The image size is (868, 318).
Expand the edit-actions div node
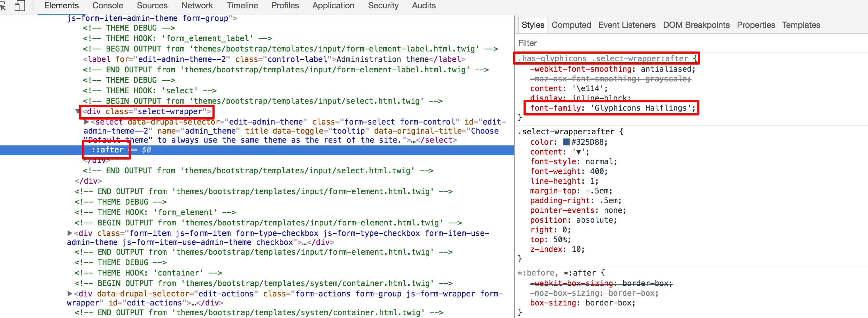tap(70, 294)
